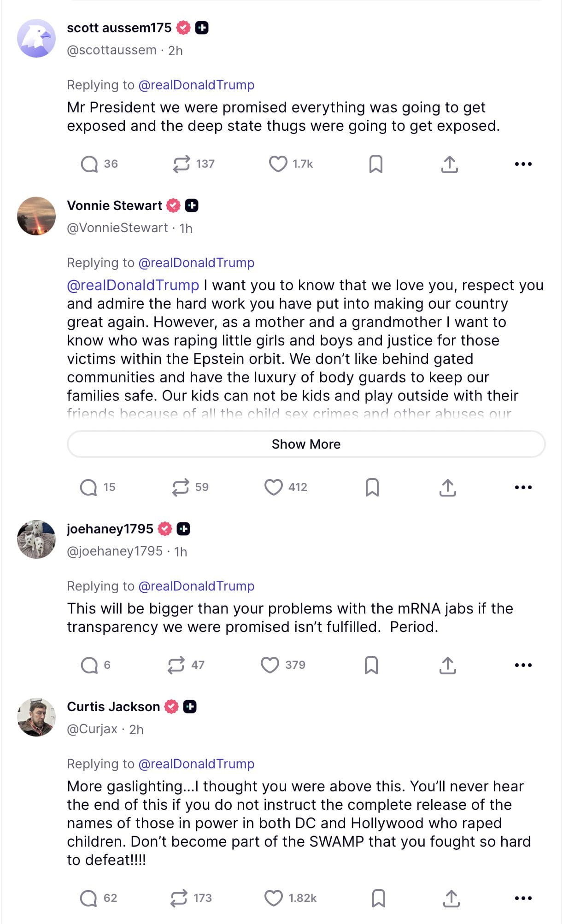
Task: Bookmark Vonnie Stewart's post
Action: [372, 487]
